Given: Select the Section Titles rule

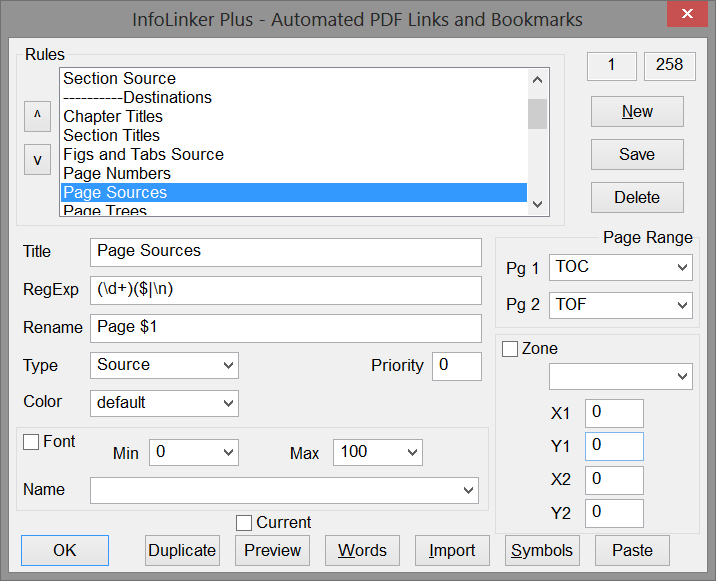Looking at the screenshot, I should pos(294,136).
